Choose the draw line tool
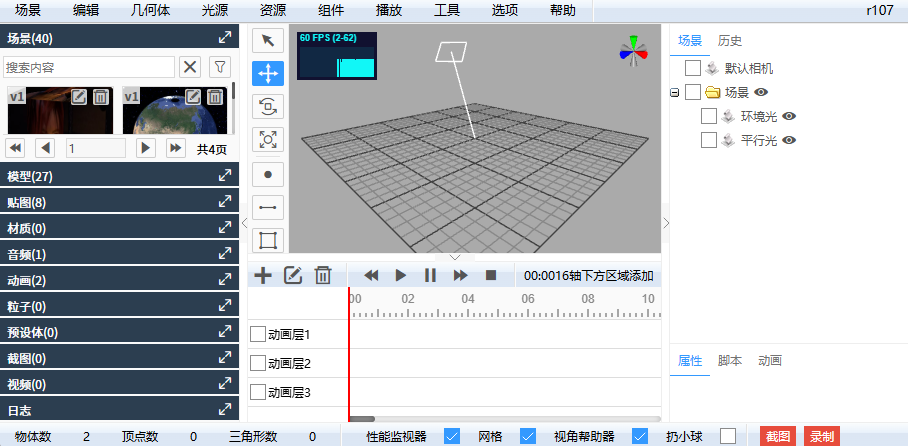The height and width of the screenshot is (446, 908). pyautogui.click(x=268, y=207)
